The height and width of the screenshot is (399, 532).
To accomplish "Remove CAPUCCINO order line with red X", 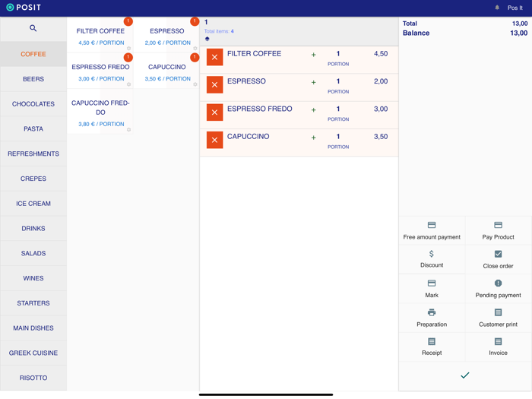I will pos(215,140).
